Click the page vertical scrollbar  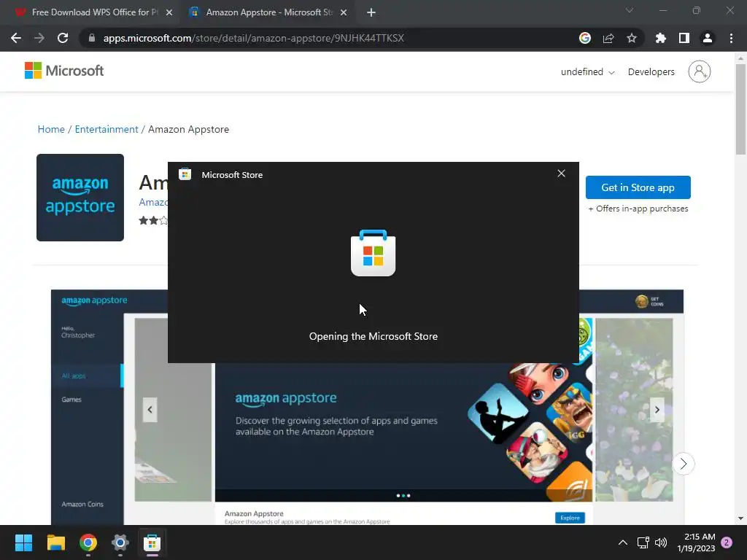pyautogui.click(x=740, y=109)
